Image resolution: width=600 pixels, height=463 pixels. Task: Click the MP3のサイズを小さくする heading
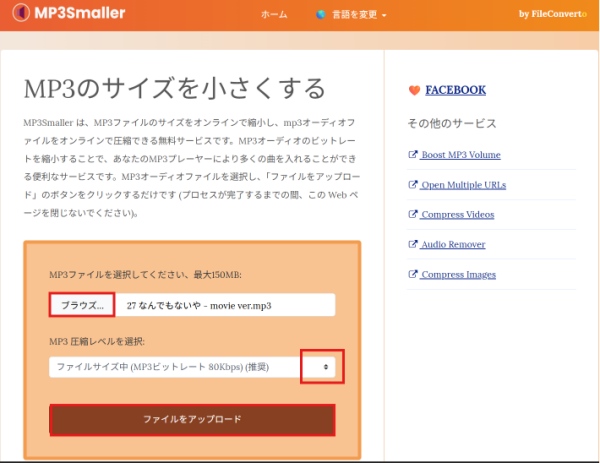(174, 88)
